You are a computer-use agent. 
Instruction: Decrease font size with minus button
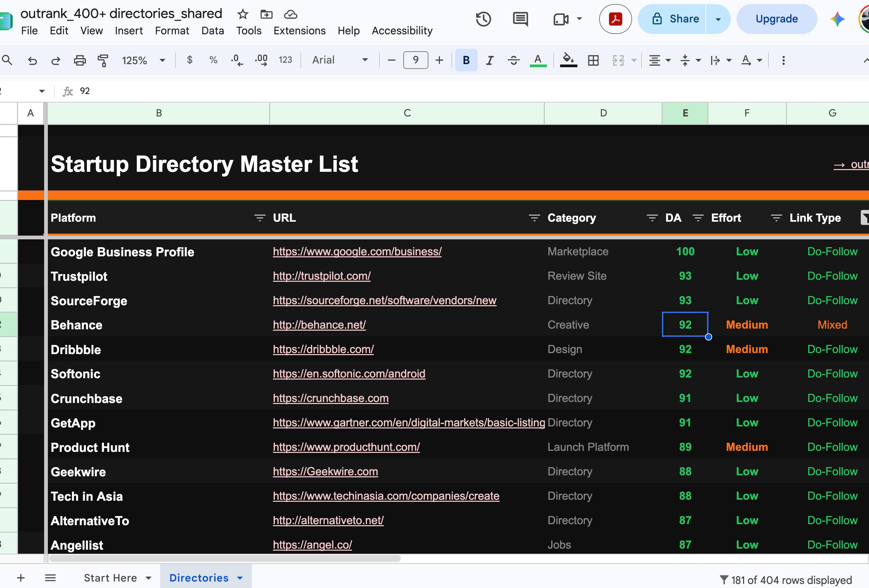tap(391, 60)
